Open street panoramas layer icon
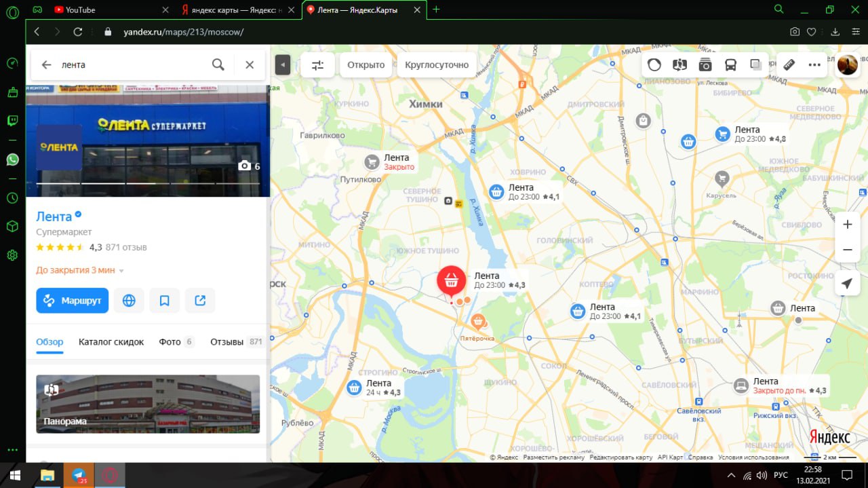 pyautogui.click(x=679, y=65)
